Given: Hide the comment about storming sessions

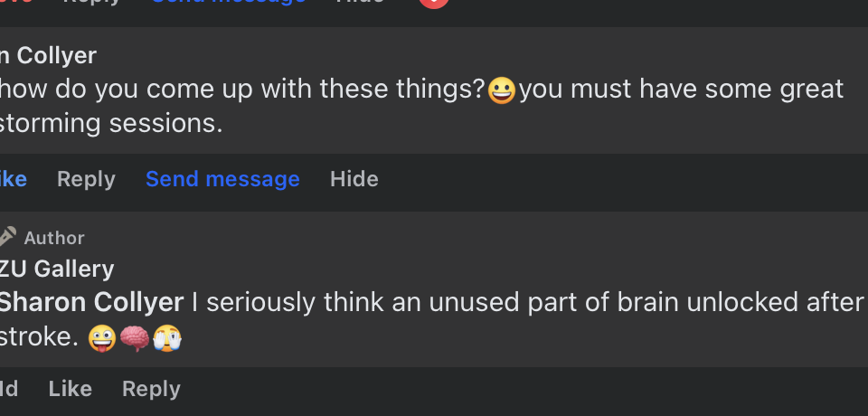Looking at the screenshot, I should [354, 179].
